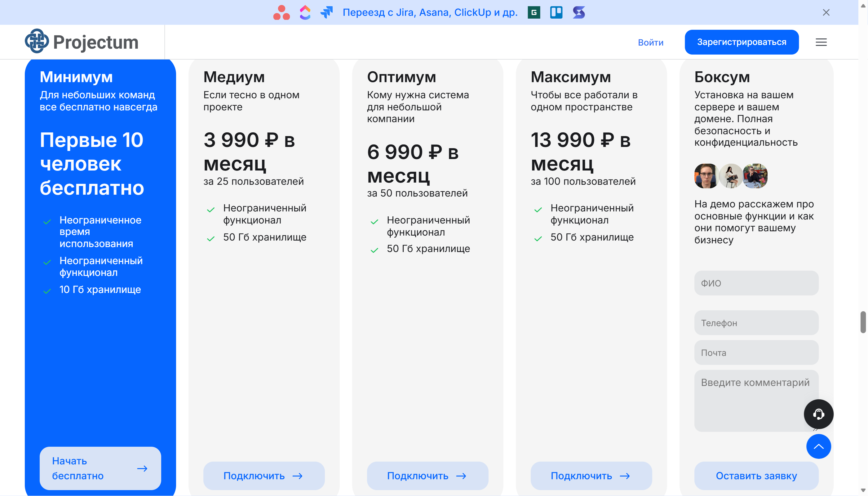The image size is (868, 496).
Task: Click the Минимум plan title
Action: [x=76, y=77]
